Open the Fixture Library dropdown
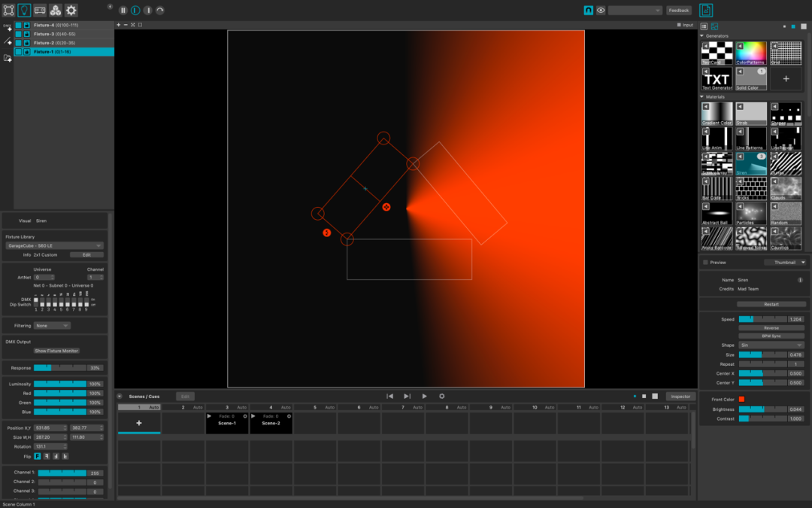 coord(55,245)
